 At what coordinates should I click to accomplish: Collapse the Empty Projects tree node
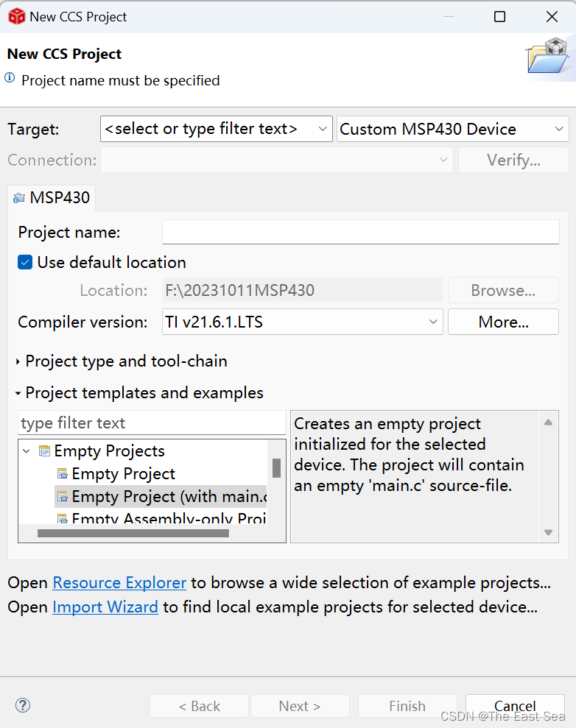tap(27, 450)
